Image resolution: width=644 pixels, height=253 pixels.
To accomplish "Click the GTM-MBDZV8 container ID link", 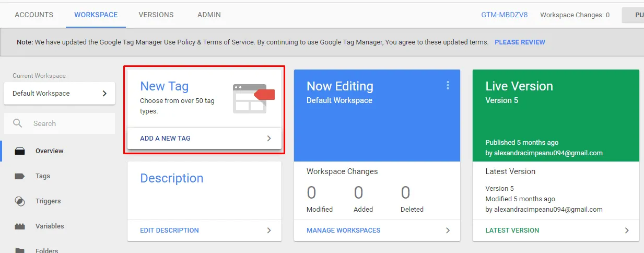I will (505, 15).
